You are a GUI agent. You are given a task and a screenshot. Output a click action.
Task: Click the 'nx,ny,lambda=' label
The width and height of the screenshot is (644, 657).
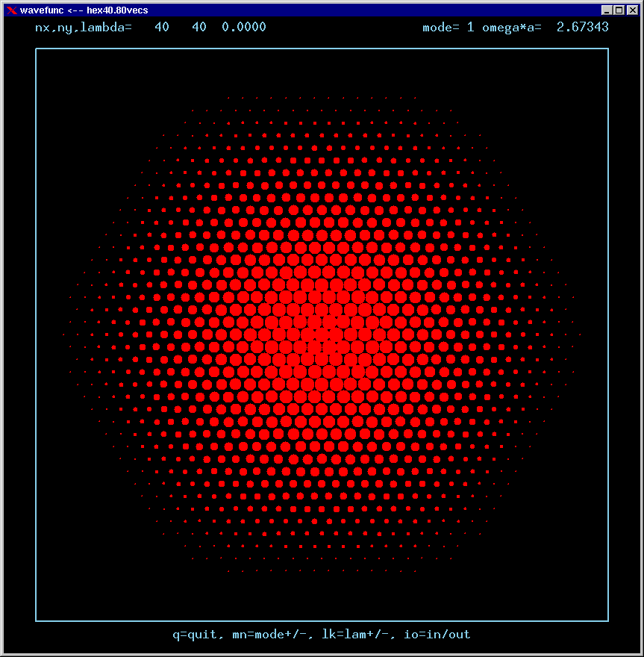(84, 28)
